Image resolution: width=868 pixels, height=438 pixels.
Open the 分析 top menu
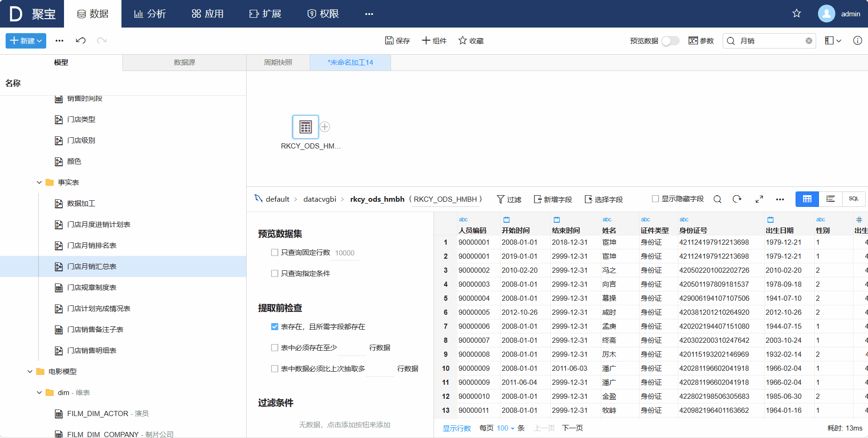(150, 14)
